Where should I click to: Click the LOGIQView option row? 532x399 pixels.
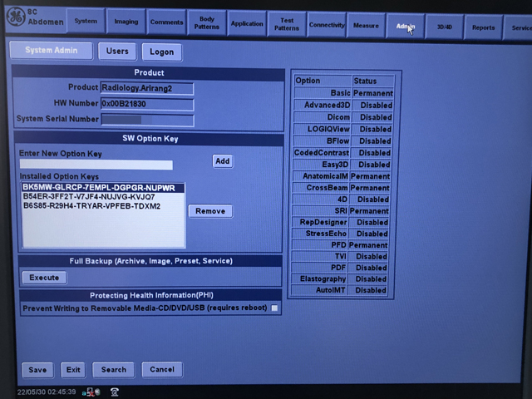(x=342, y=129)
